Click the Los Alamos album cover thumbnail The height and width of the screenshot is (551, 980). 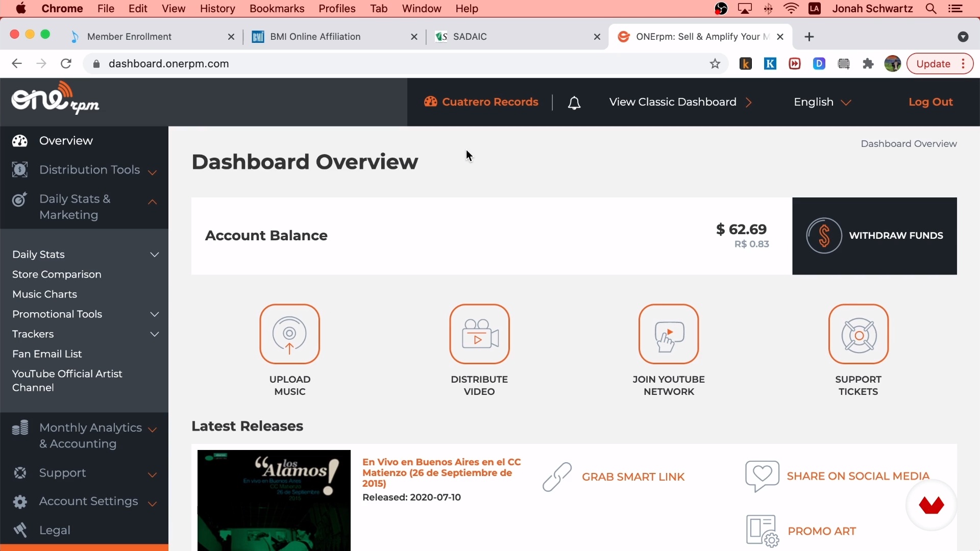pos(274,500)
